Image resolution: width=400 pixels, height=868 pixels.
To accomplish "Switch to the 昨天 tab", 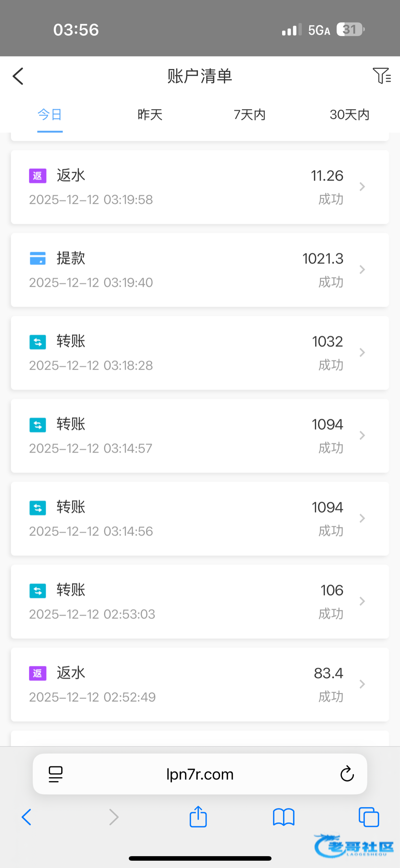I will tap(150, 115).
